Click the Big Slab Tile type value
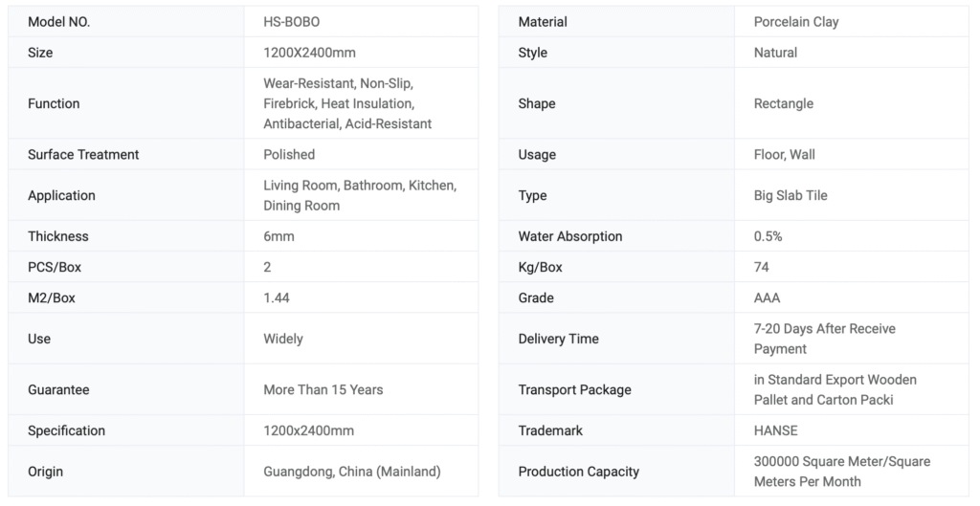Screen dimensions: 980x506 tap(791, 195)
